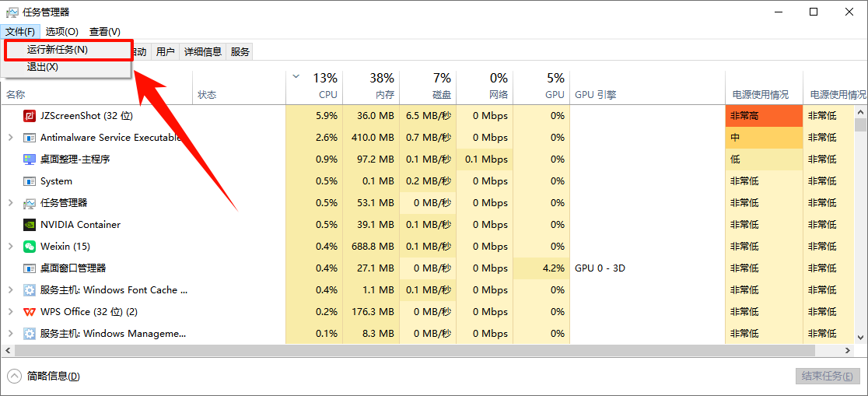Select 退出(X) in the File menu
The image size is (868, 396).
pyautogui.click(x=43, y=68)
